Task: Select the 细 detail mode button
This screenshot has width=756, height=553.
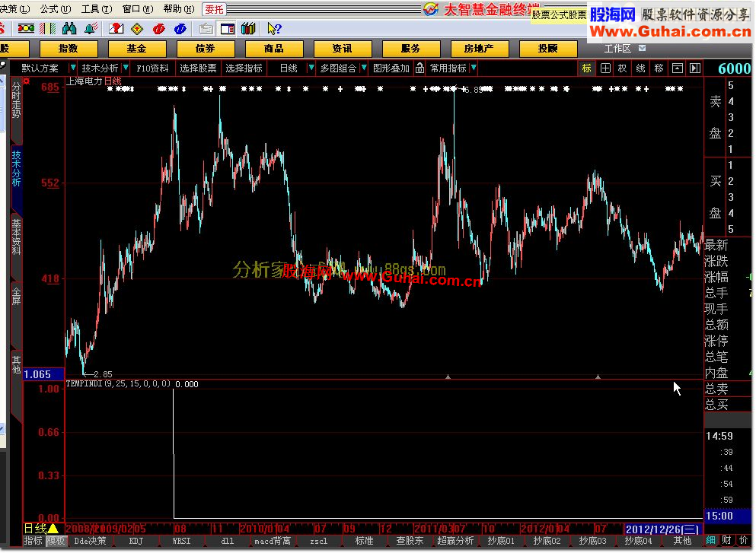Action: pyautogui.click(x=710, y=541)
